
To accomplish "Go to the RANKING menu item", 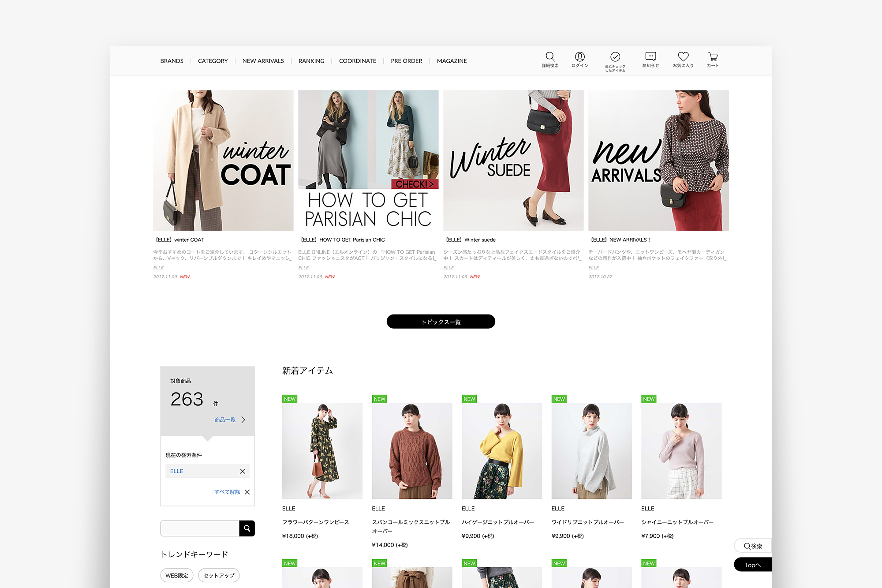I will (x=311, y=61).
